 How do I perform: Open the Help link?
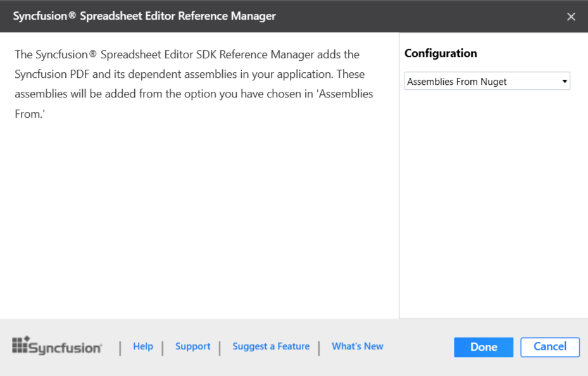pyautogui.click(x=143, y=346)
